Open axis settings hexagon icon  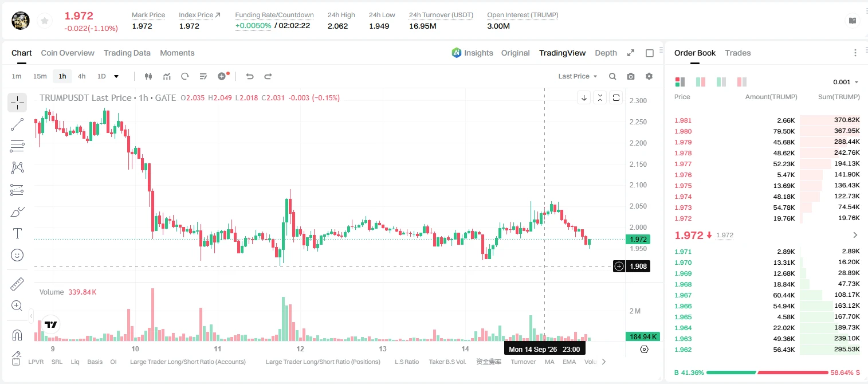(644, 349)
